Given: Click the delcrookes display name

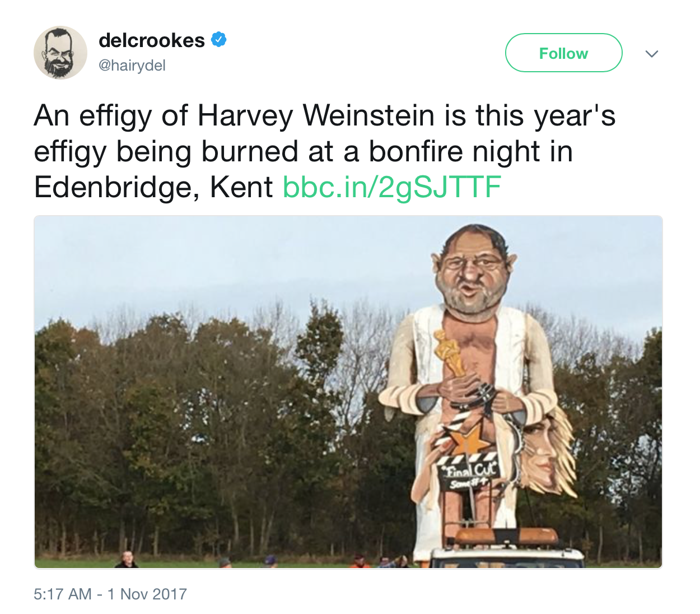Looking at the screenshot, I should [x=151, y=40].
